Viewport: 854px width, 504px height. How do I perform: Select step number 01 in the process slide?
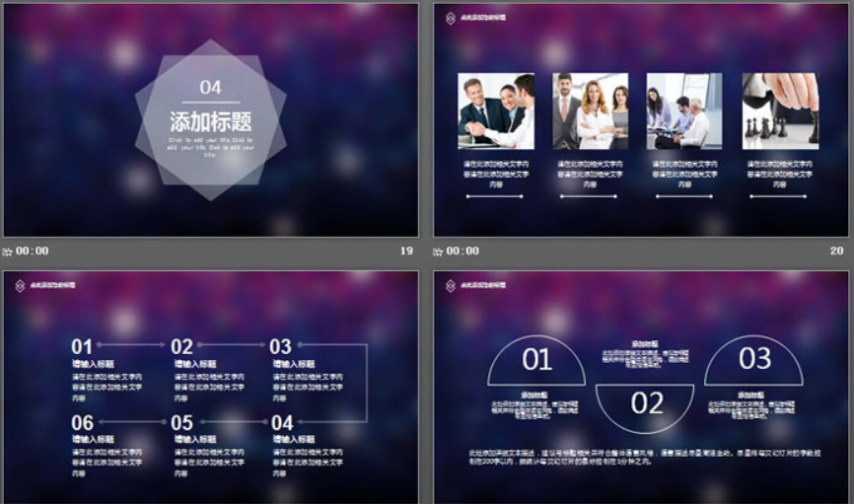(x=82, y=346)
